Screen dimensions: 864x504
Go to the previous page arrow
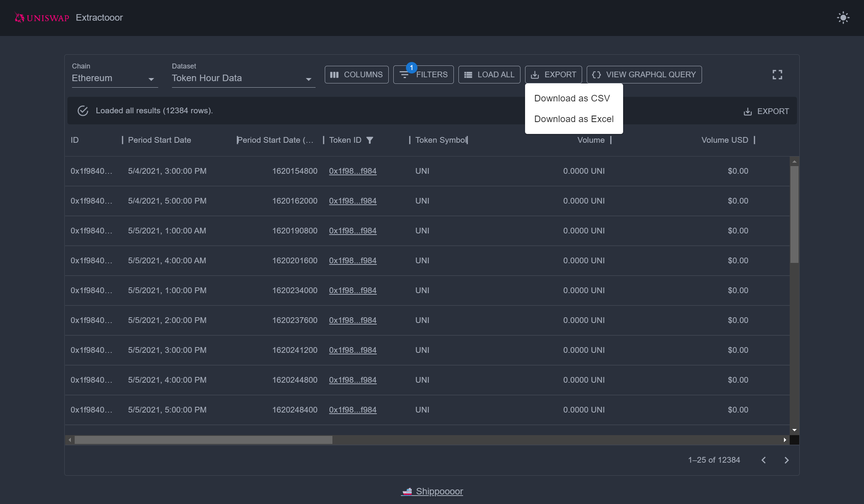click(763, 460)
